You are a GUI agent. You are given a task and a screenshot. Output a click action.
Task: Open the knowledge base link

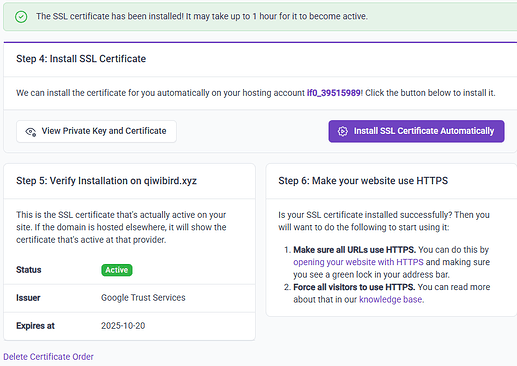tap(390, 299)
